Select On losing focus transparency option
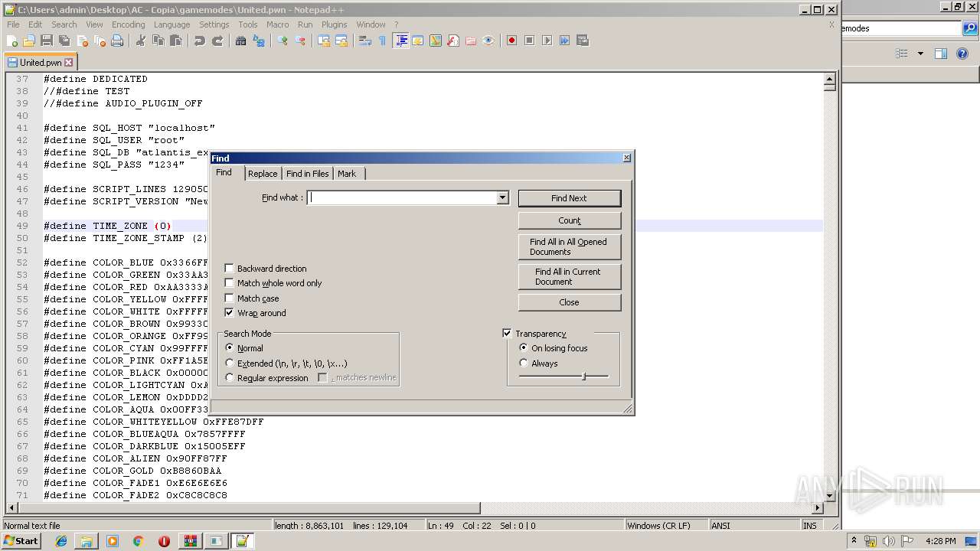The height and width of the screenshot is (551, 980). 524,348
